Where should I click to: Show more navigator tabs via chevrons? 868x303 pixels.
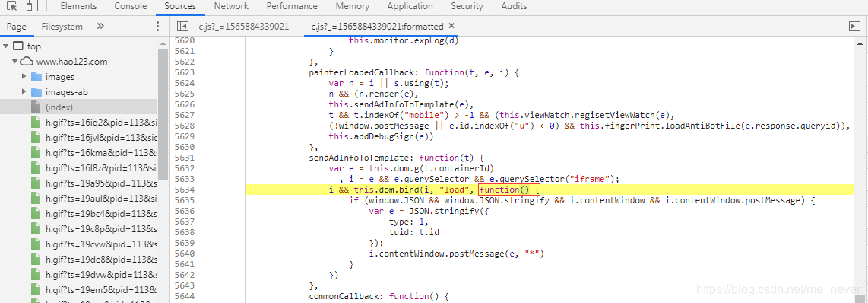[100, 26]
